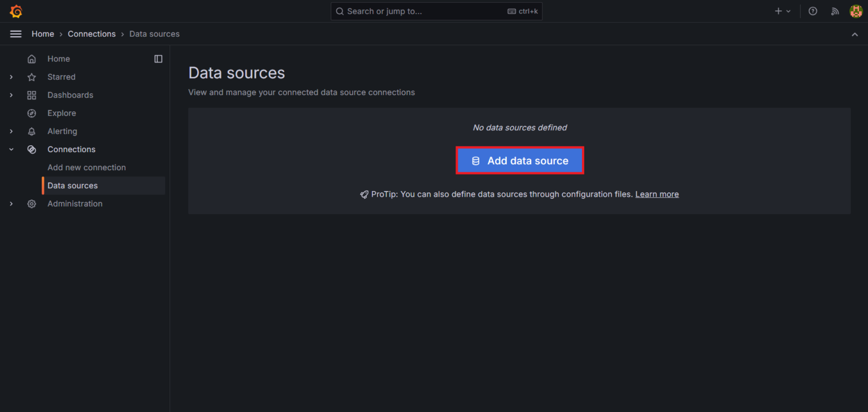This screenshot has width=868, height=412.
Task: Go to Connections breadcrumb
Action: (92, 34)
